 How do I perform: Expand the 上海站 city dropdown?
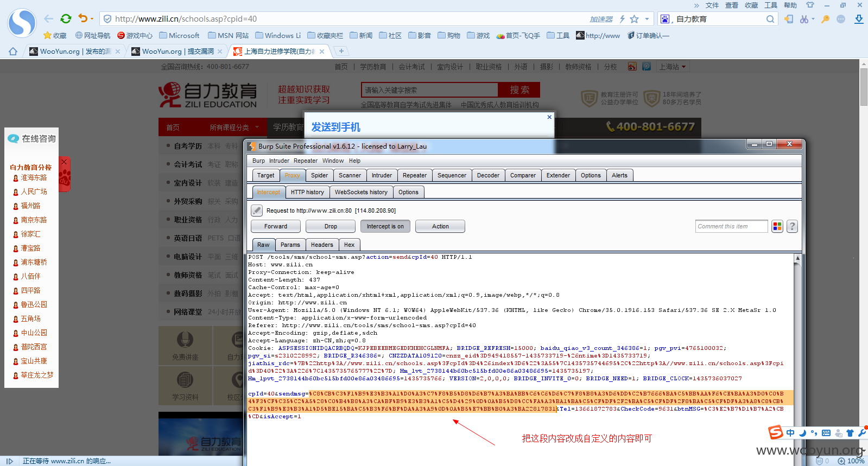(x=673, y=67)
